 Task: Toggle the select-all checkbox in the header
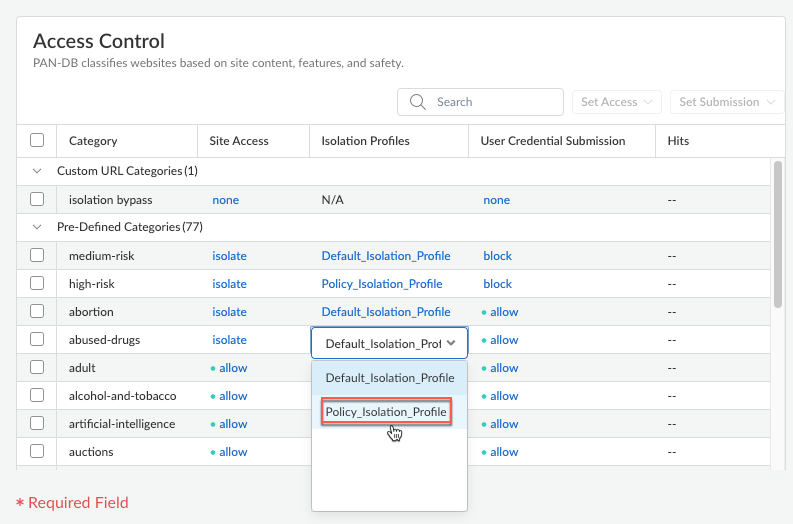(37, 141)
